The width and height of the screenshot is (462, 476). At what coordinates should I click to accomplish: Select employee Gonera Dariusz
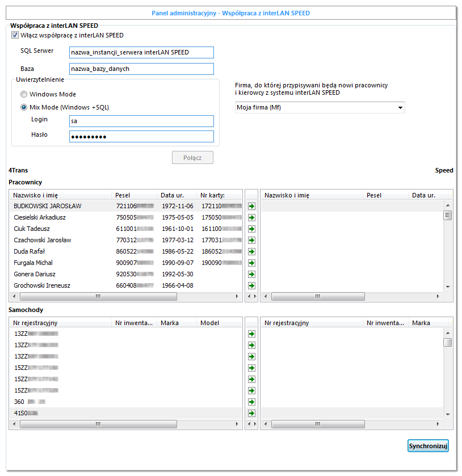click(x=126, y=274)
